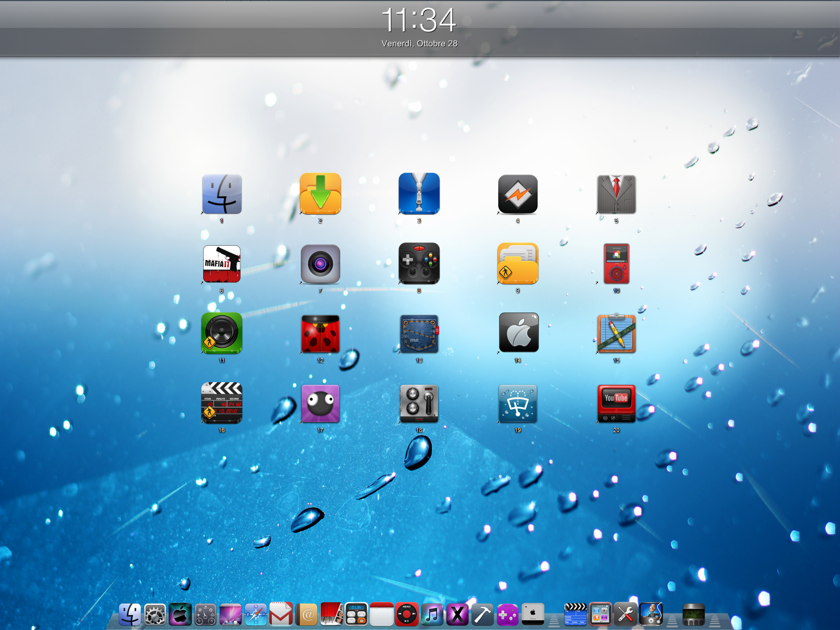This screenshot has width=840, height=630.
Task: Open the hammer icon in the dock
Action: click(482, 614)
